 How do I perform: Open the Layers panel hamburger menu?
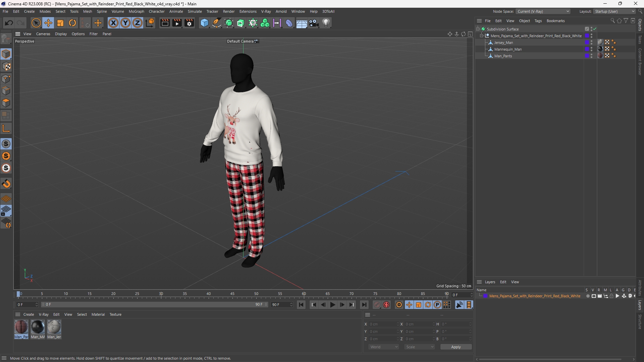[479, 282]
